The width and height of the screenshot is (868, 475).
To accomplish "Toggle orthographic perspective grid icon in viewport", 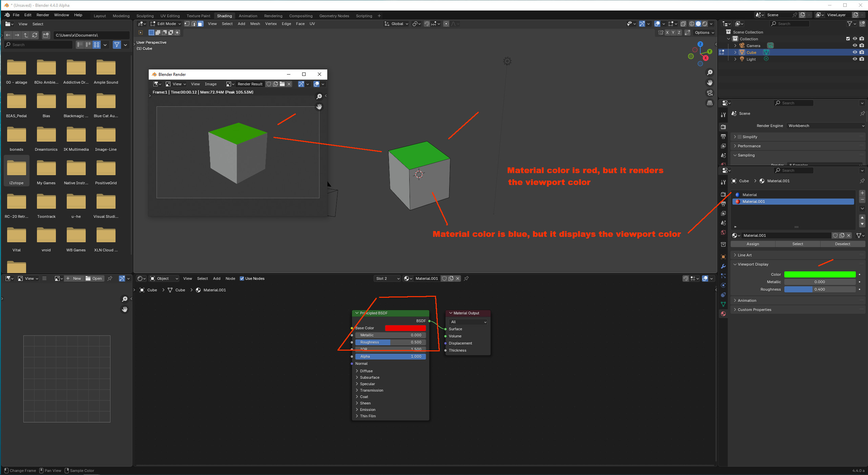I will pos(710,103).
